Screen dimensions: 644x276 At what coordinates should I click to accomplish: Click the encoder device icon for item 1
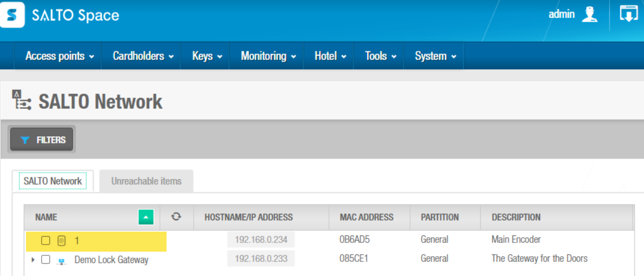click(x=62, y=240)
